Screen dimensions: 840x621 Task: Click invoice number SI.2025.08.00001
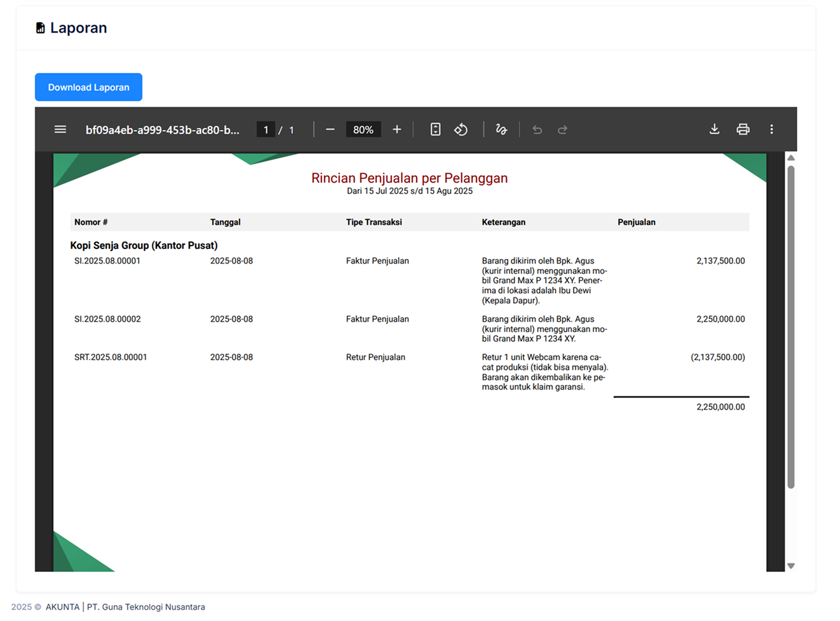tap(107, 261)
